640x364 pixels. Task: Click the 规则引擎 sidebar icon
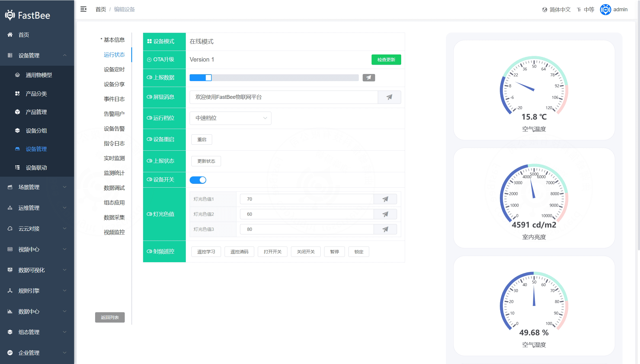coord(10,291)
